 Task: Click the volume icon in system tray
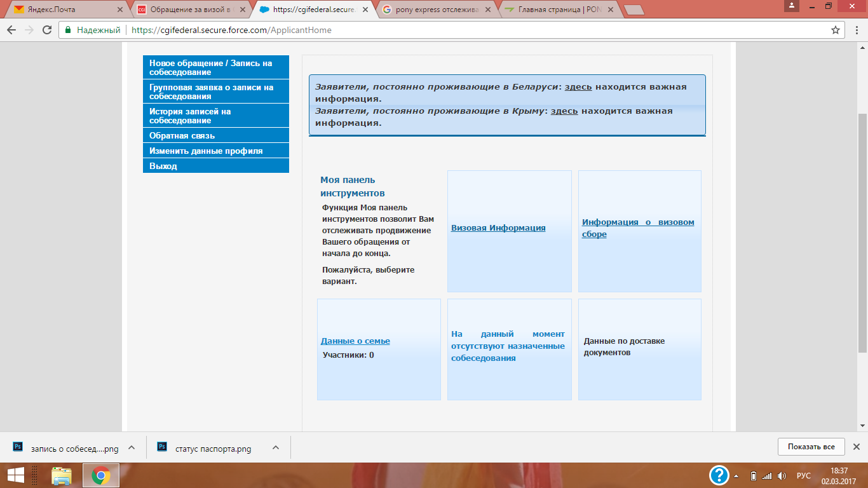coord(782,476)
